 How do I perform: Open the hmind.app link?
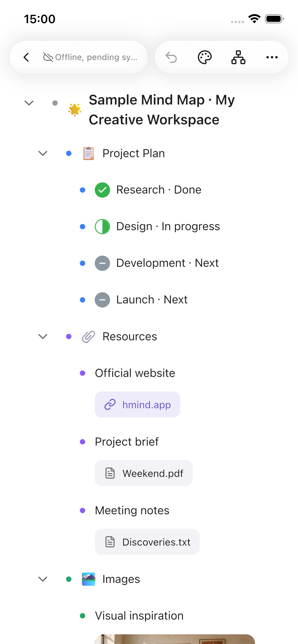pyautogui.click(x=138, y=404)
